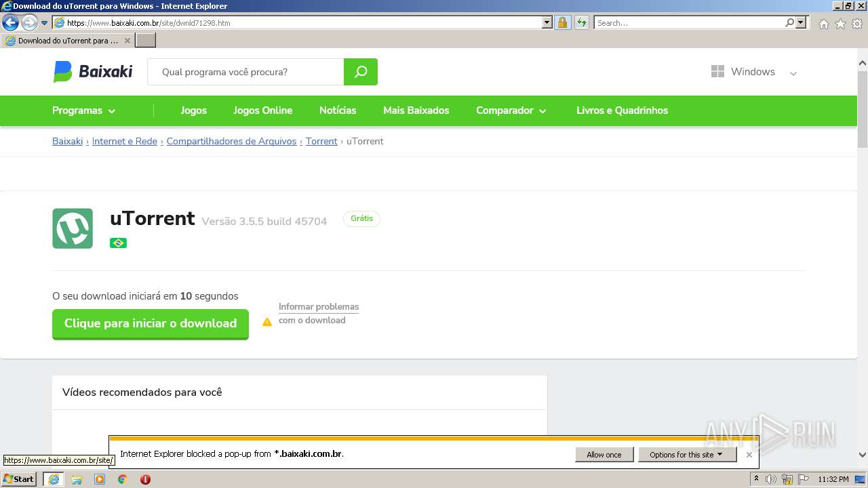
Task: Click the address bar URL field
Action: click(303, 23)
